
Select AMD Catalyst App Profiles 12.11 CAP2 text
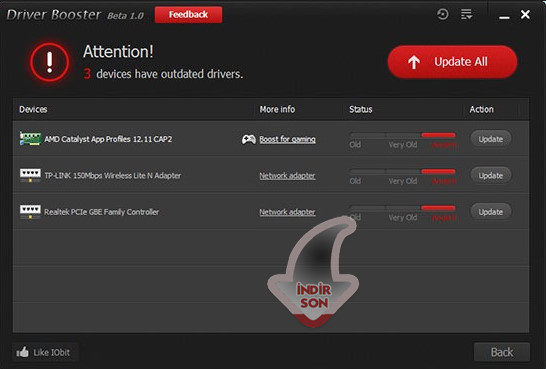(108, 139)
